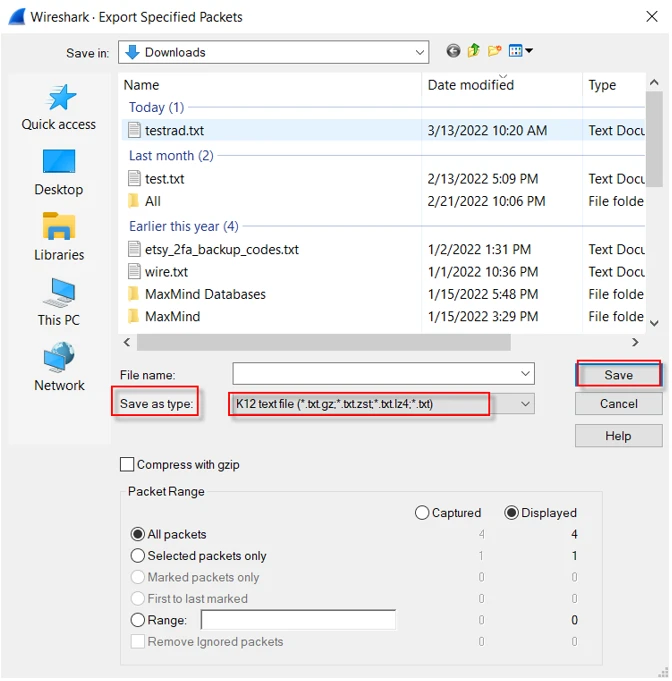Select Quick access in the sidebar
Screen dimensions: 672x681
point(59,107)
